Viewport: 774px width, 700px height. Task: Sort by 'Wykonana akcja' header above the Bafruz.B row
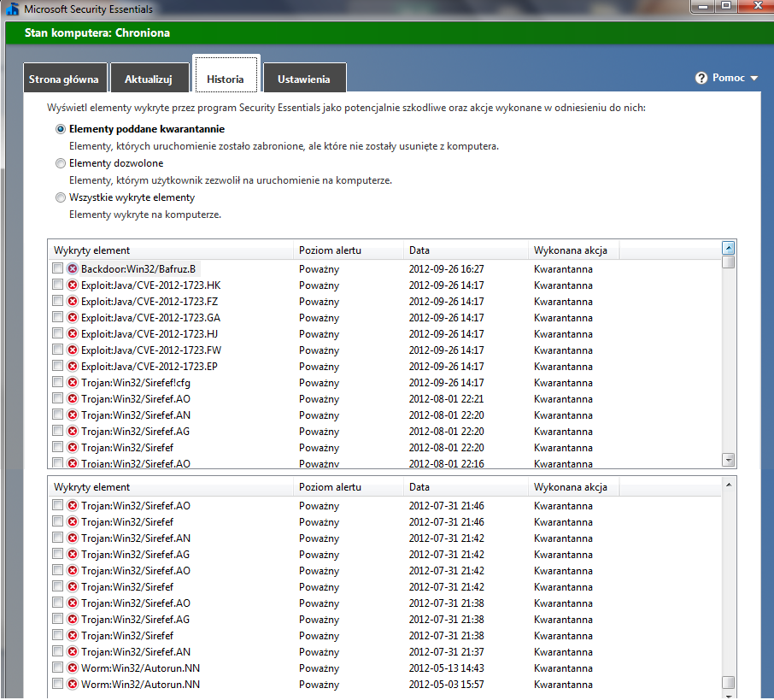(x=573, y=250)
